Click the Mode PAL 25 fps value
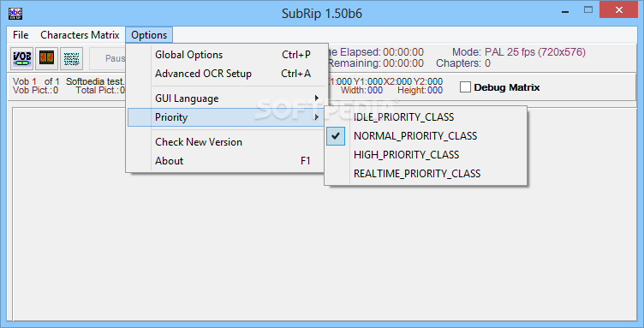The height and width of the screenshot is (328, 644). pyautogui.click(x=535, y=52)
